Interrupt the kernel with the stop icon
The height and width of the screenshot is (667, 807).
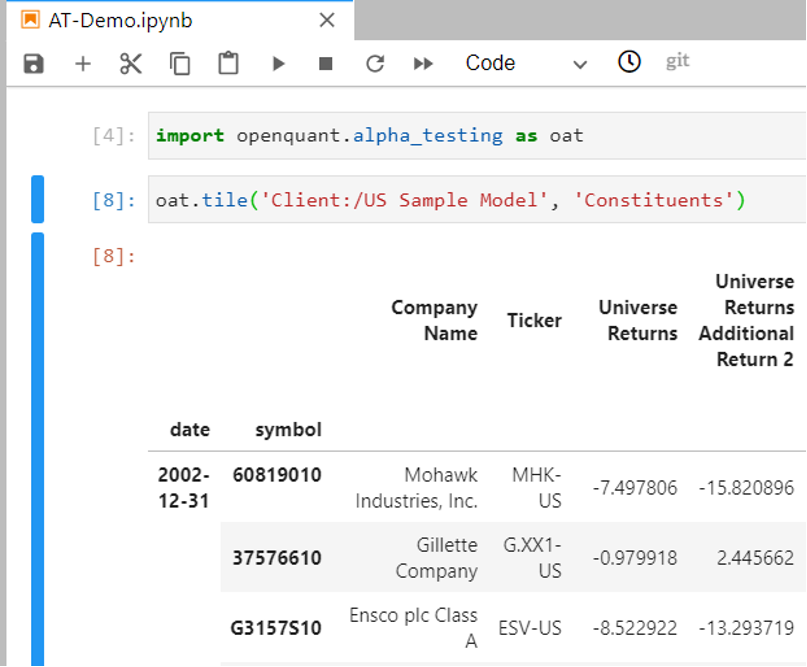[326, 64]
